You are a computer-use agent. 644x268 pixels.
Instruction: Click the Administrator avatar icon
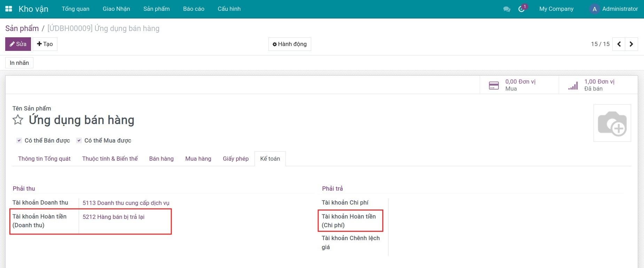click(594, 9)
